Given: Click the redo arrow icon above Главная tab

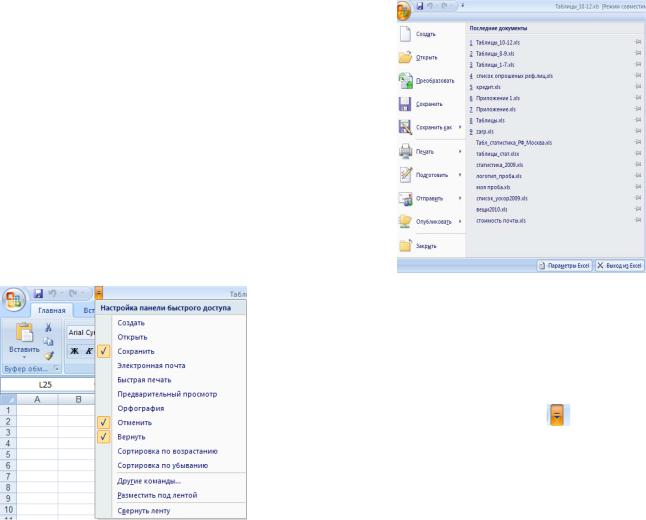Looking at the screenshot, I should tap(73, 293).
